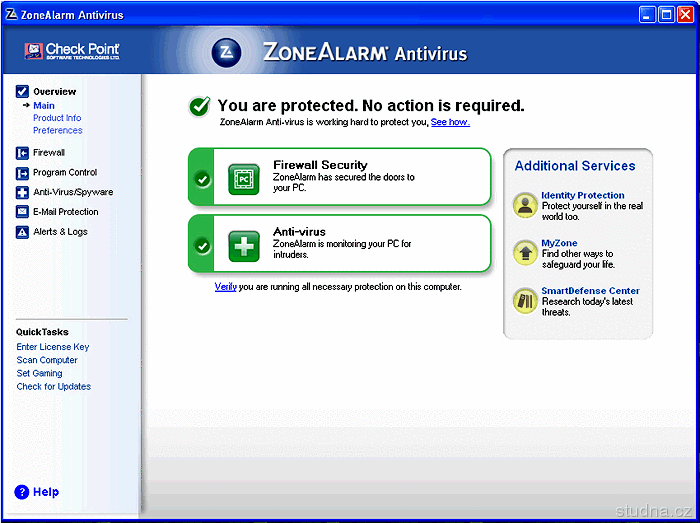Open Enter License Key quick task
The image size is (700, 523).
[x=53, y=347]
